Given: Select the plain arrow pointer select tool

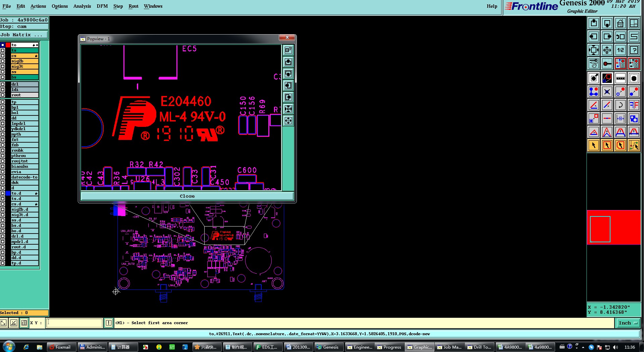Looking at the screenshot, I should [x=594, y=145].
